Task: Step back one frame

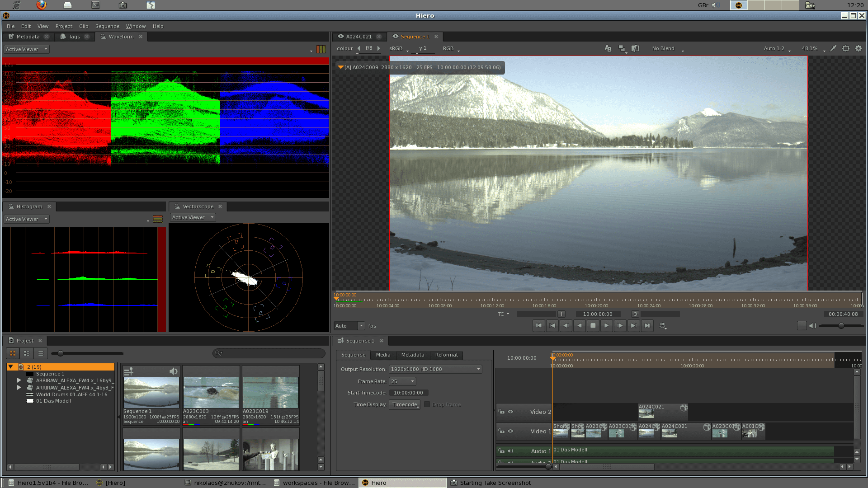Action: point(566,325)
